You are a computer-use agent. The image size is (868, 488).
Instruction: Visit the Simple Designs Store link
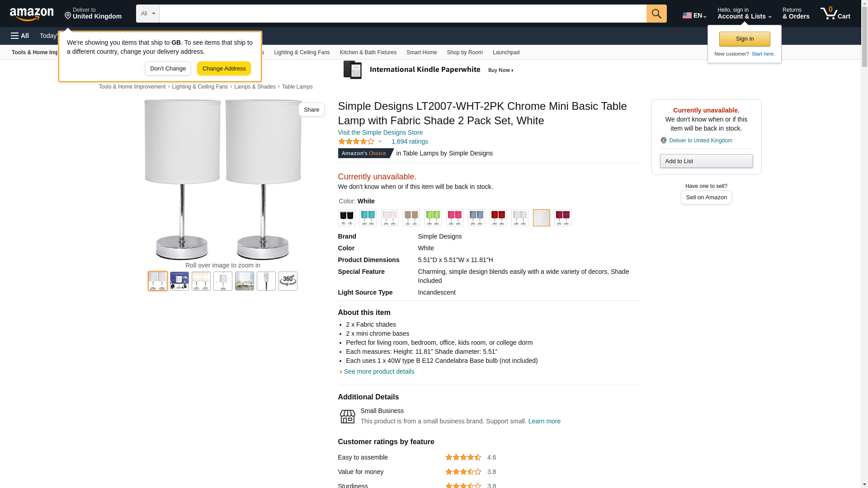[x=380, y=132]
